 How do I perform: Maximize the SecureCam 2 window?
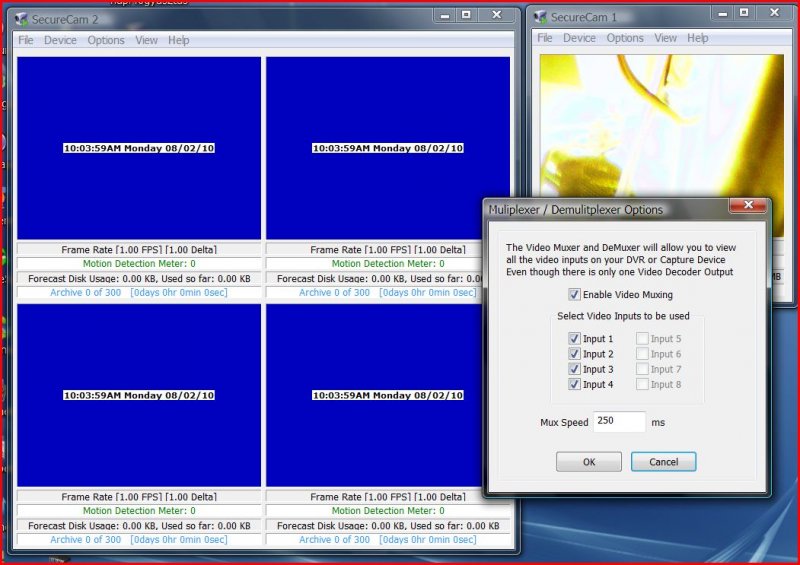coord(466,15)
